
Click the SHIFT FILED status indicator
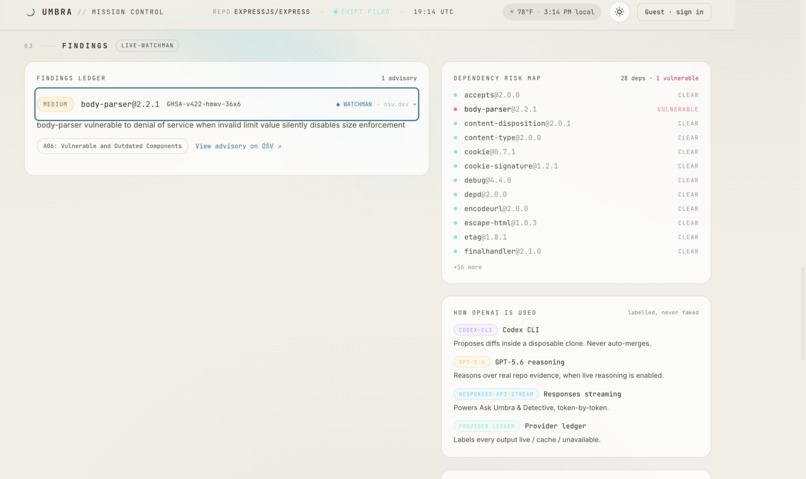[361, 12]
